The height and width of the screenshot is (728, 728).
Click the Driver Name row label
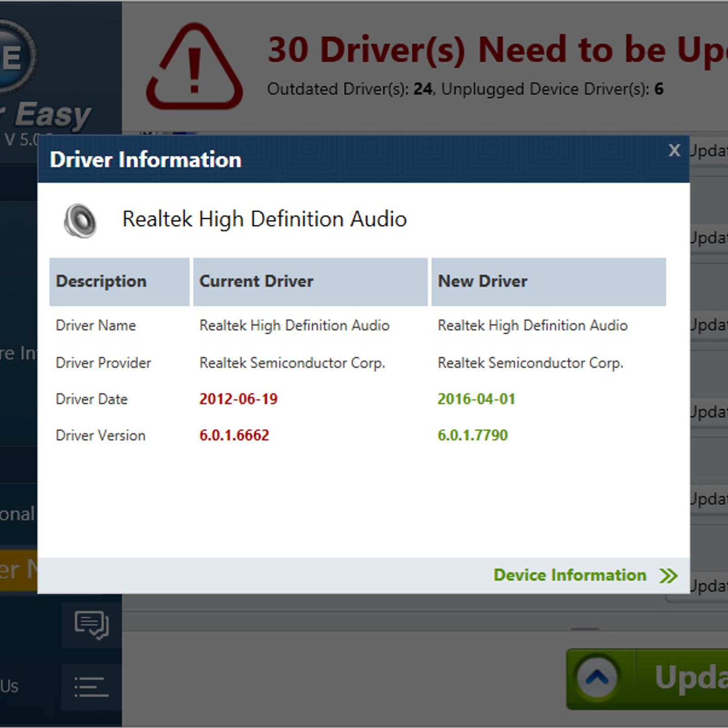(96, 326)
